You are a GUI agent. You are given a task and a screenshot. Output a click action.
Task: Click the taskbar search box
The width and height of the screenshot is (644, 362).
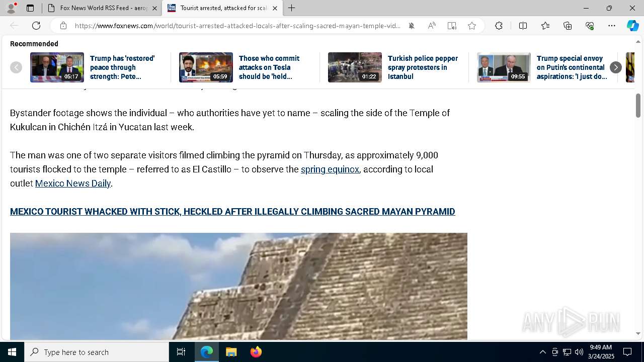click(x=97, y=352)
